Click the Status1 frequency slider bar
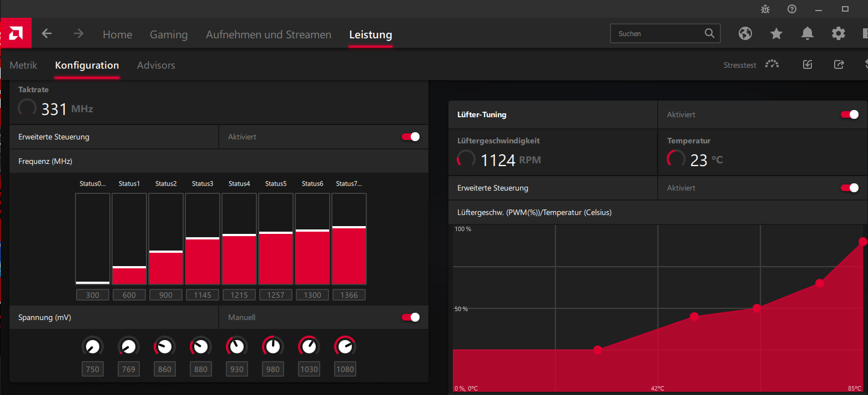868x395 pixels. pos(129,239)
